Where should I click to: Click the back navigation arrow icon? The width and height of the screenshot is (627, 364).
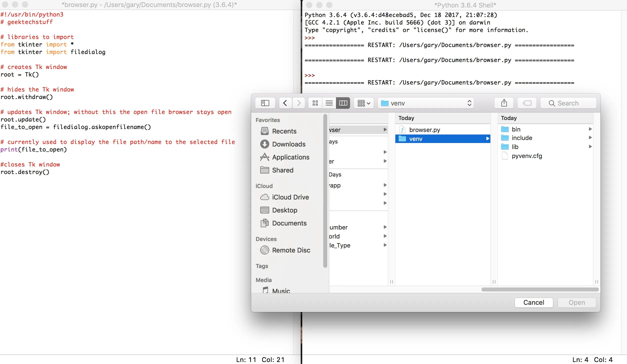285,103
